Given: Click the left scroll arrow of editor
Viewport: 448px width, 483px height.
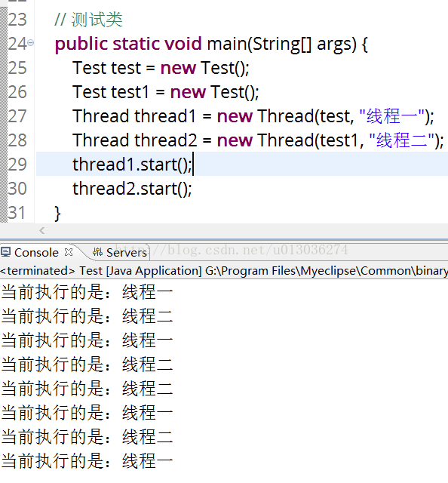Looking at the screenshot, I should tap(42, 230).
